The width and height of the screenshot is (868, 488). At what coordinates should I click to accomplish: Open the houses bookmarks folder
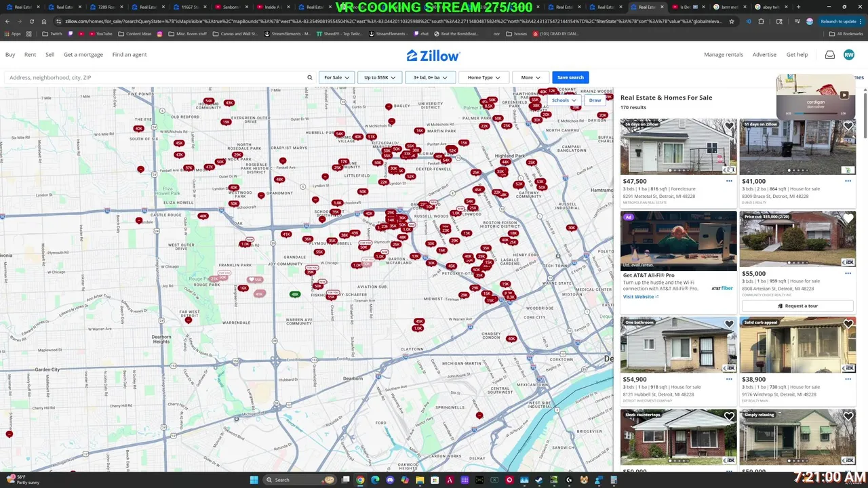coord(516,33)
